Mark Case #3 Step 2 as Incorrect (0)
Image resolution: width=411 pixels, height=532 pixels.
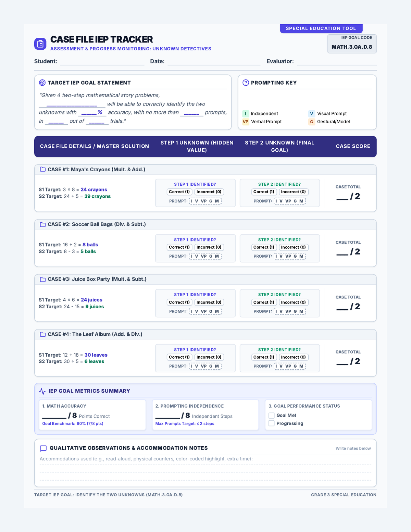coord(294,302)
